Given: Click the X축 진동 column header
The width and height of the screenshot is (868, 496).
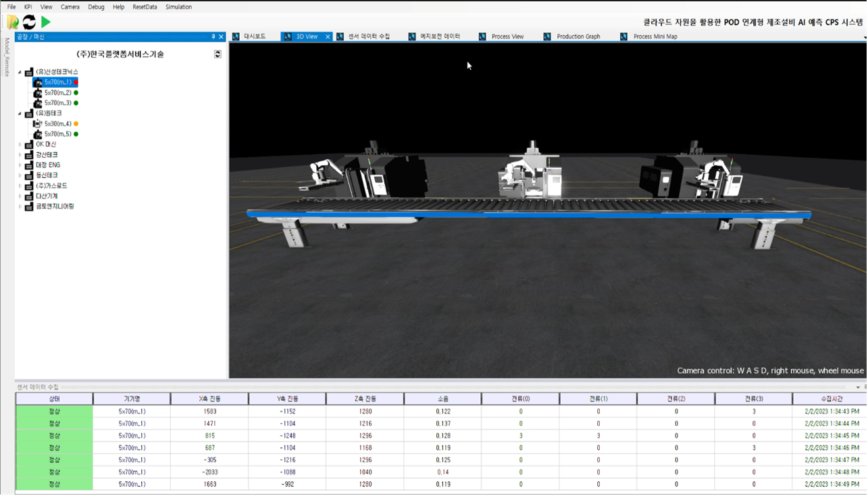Looking at the screenshot, I should point(209,399).
